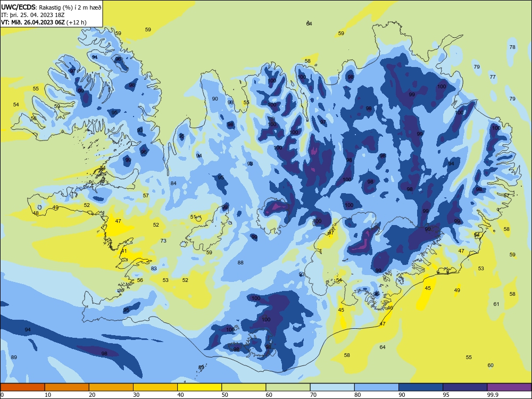Click the map value '83'
Screen dimensions: 532x399
coord(154,268)
